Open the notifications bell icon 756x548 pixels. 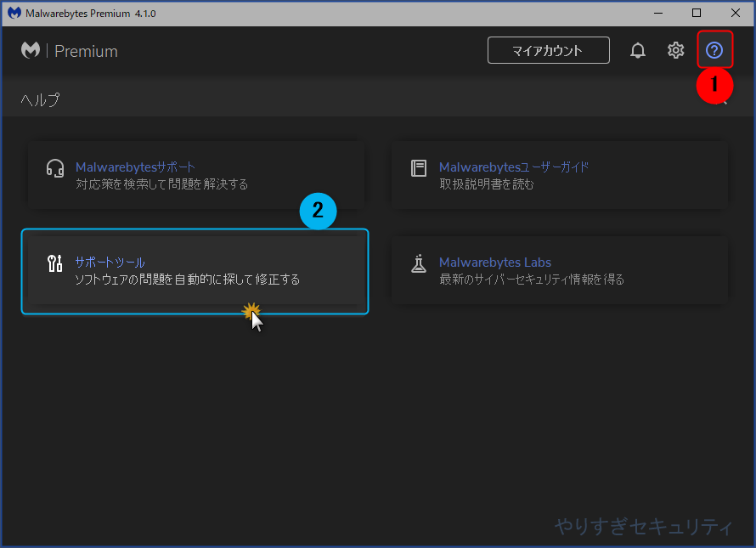coord(637,50)
